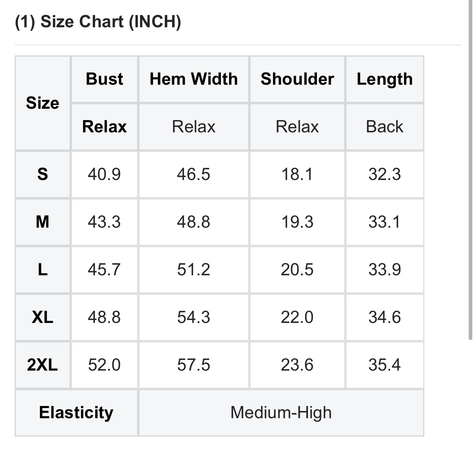The height and width of the screenshot is (450, 476).
Task: Select the Shoulder column header
Action: pos(297,79)
